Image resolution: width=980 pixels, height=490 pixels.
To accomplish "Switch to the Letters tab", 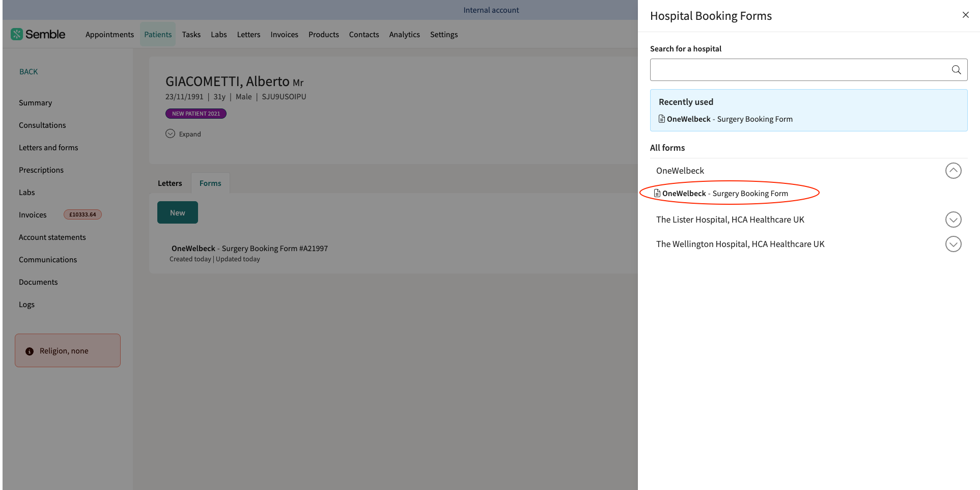I will point(170,183).
